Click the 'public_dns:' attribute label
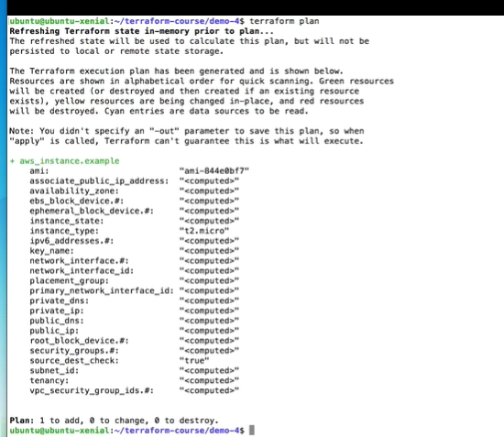Image resolution: width=504 pixels, height=437 pixels. 57,321
